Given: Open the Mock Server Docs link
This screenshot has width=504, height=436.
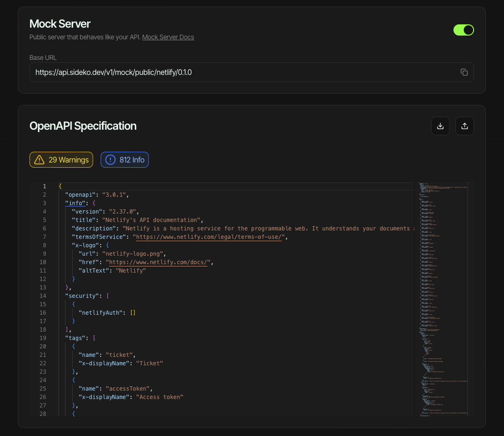Looking at the screenshot, I should coord(168,37).
